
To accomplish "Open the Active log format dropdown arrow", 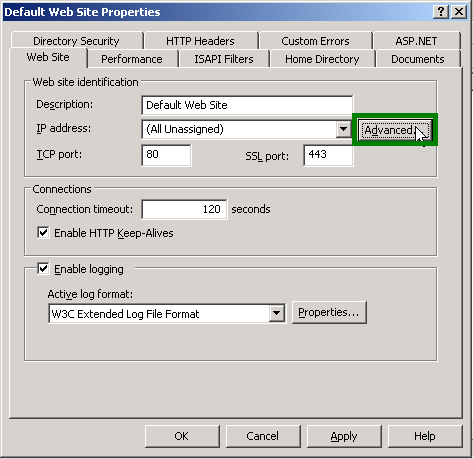I will click(x=276, y=313).
